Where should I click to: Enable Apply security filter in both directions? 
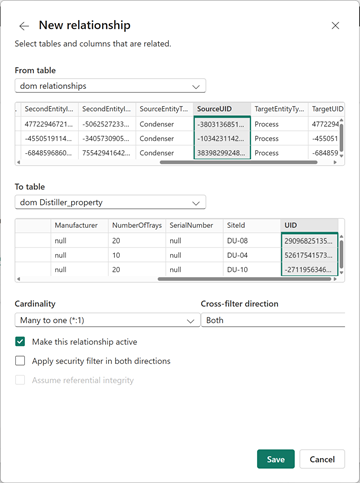(x=20, y=361)
